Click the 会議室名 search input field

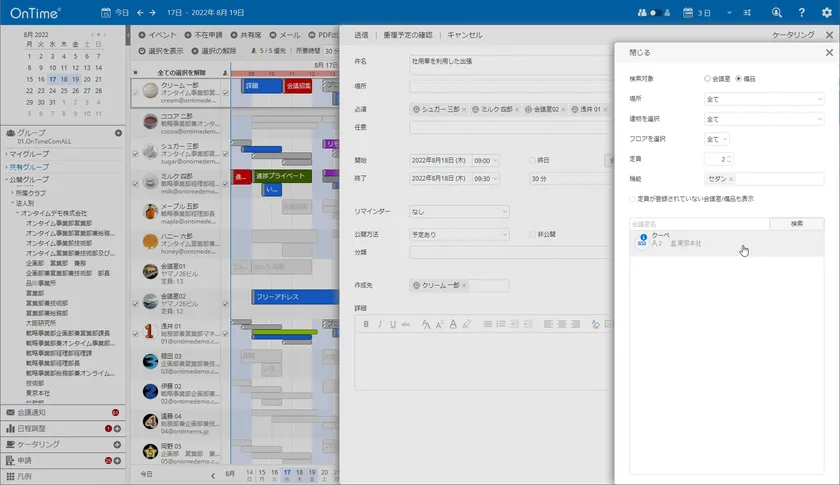click(693, 224)
